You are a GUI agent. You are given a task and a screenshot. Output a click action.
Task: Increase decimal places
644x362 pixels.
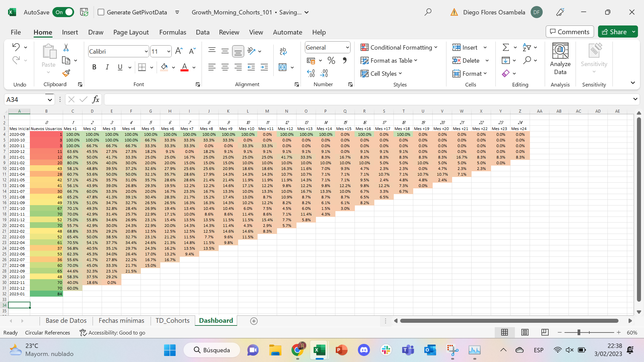click(311, 72)
